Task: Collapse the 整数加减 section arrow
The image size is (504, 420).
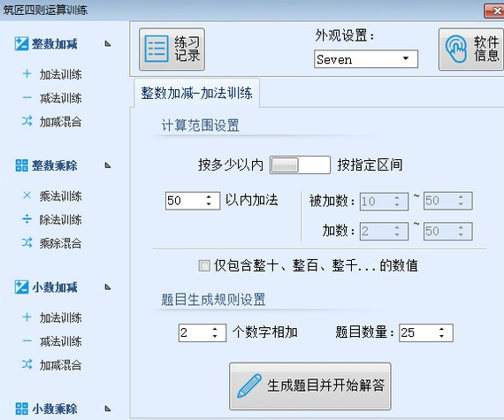Action: 108,43
